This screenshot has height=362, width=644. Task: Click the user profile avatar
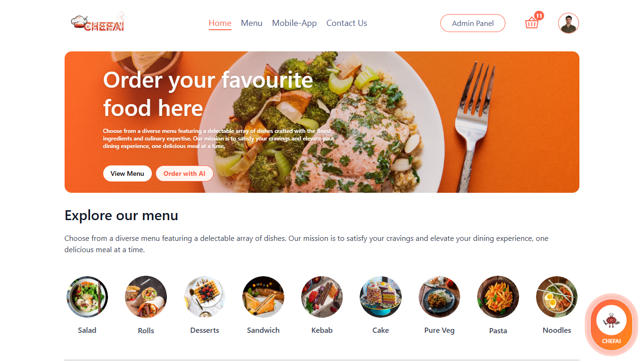pyautogui.click(x=569, y=23)
